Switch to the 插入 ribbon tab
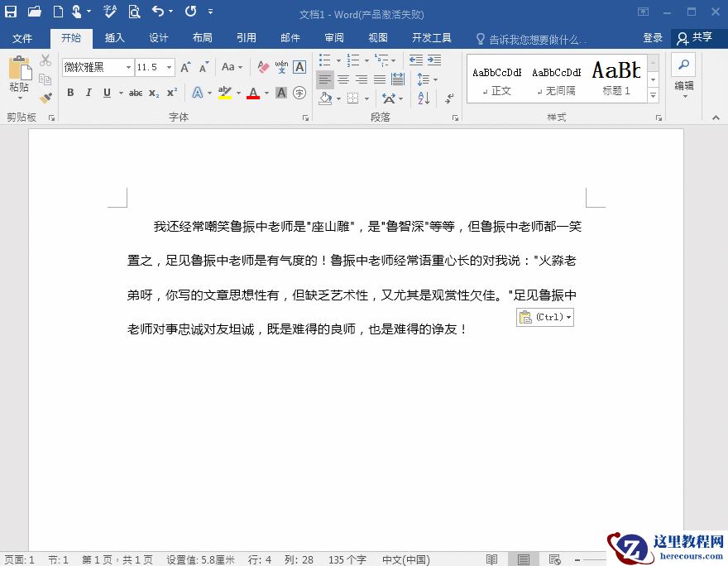Screen dimensions: 728x566 [x=115, y=37]
